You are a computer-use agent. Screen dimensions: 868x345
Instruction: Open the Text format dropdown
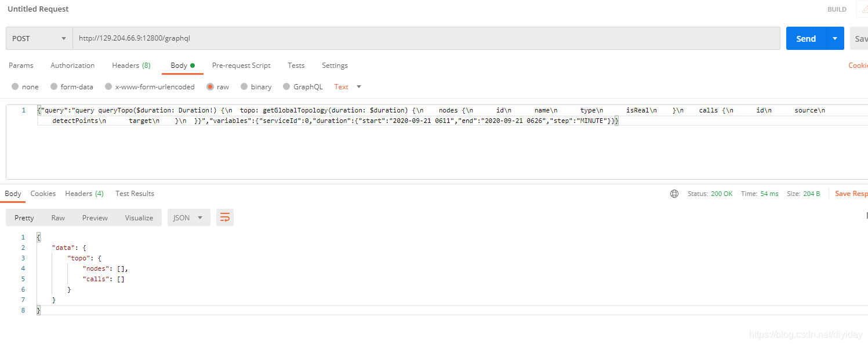coord(348,86)
